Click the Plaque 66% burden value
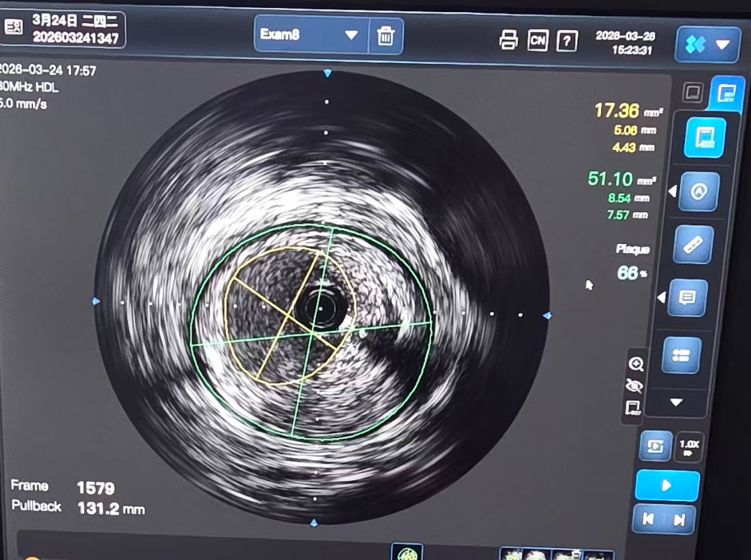The height and width of the screenshot is (560, 751). [631, 273]
